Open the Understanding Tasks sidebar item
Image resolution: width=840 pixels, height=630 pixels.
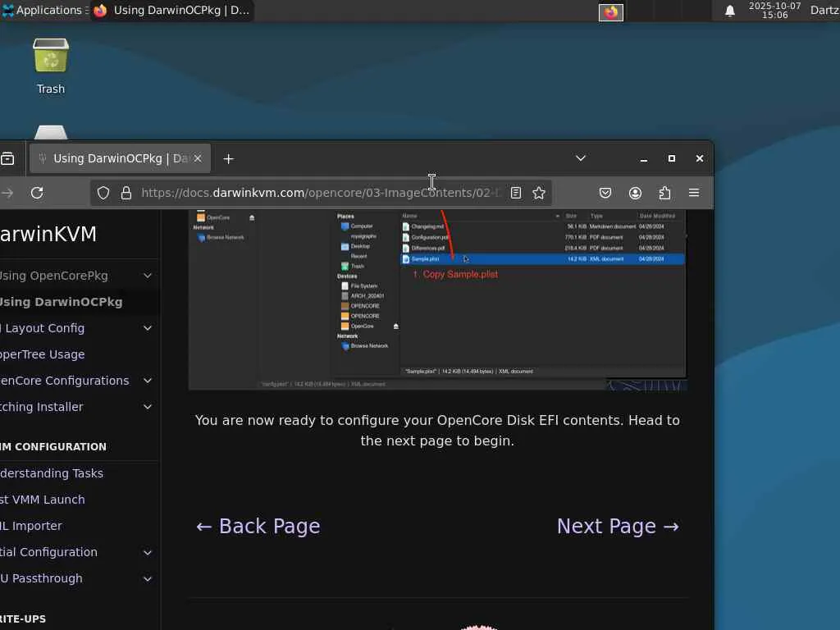[x=52, y=473]
